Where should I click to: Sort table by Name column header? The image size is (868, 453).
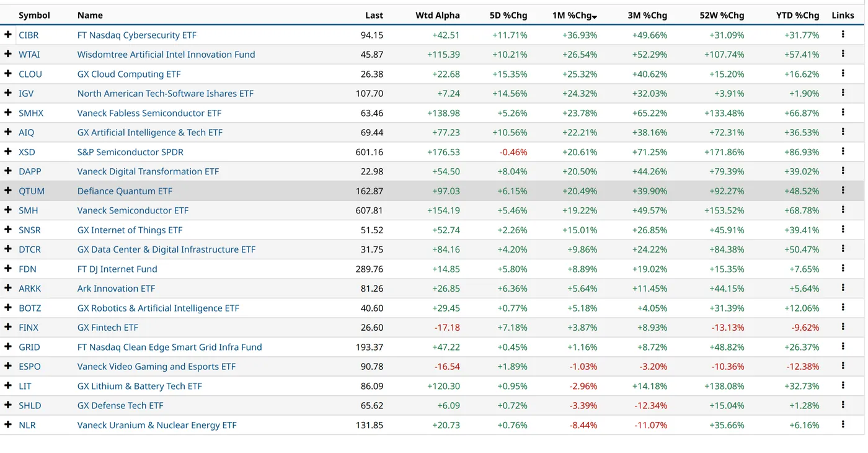tap(90, 15)
